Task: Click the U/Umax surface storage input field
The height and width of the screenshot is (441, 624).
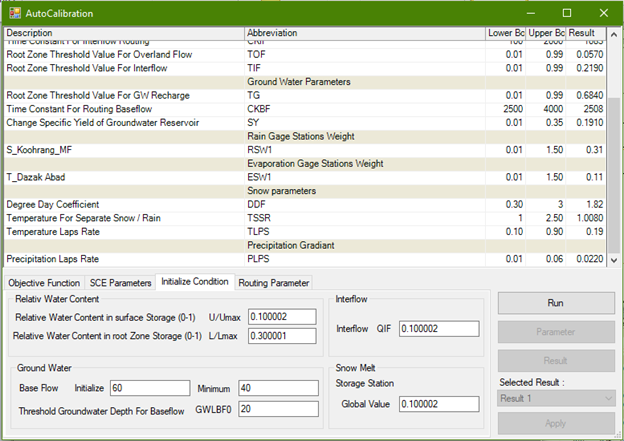Action: coord(282,317)
